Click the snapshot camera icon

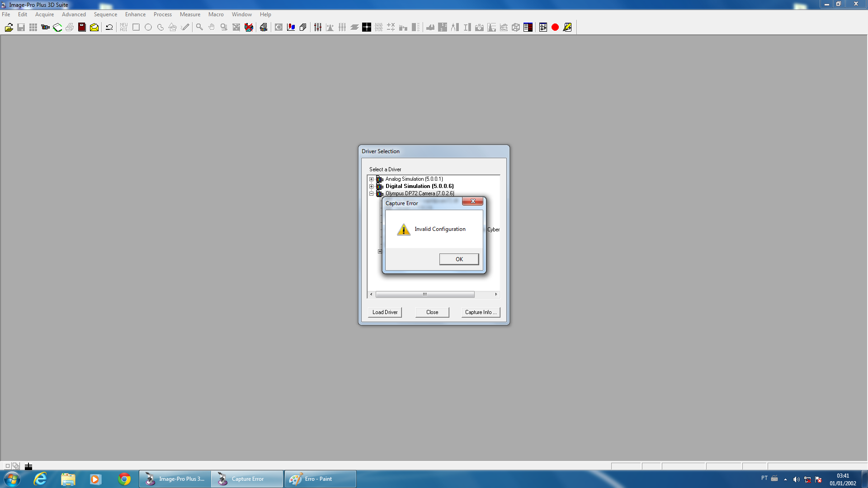pyautogui.click(x=479, y=28)
